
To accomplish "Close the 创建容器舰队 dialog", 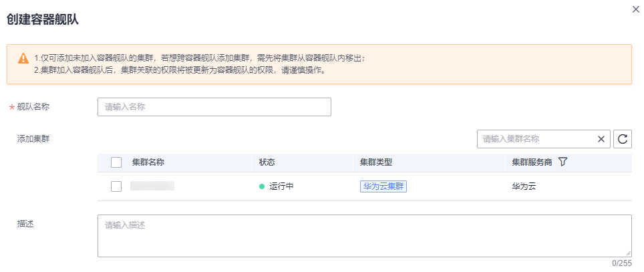I will point(635,9).
